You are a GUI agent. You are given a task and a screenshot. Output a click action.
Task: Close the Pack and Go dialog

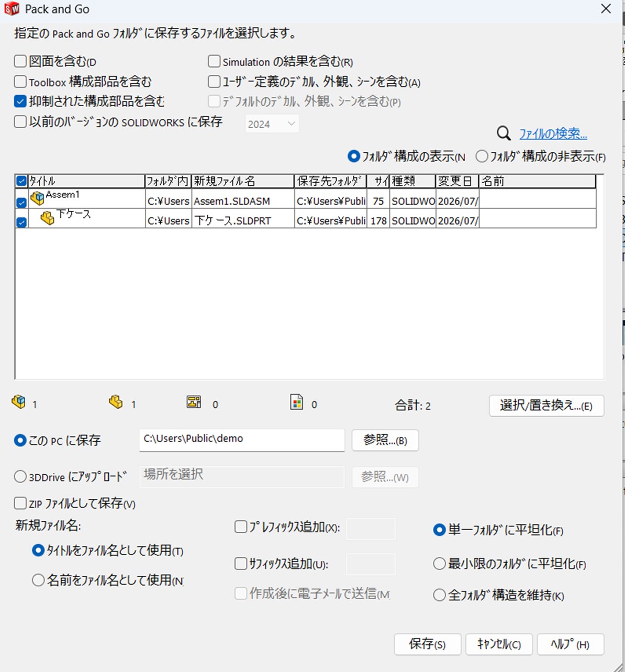pyautogui.click(x=606, y=9)
